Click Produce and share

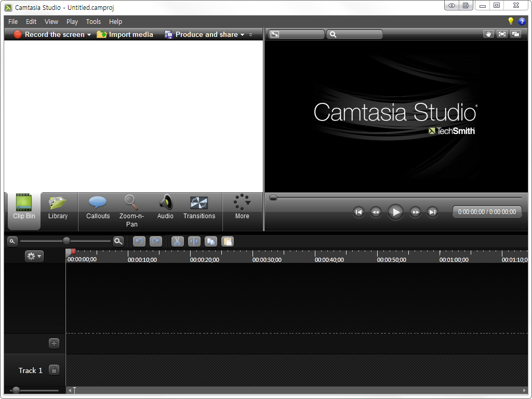click(201, 35)
